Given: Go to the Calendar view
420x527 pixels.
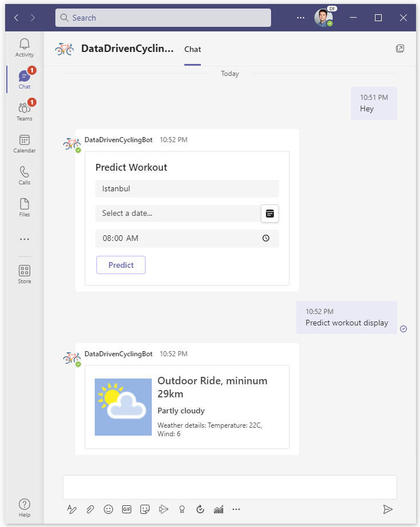Looking at the screenshot, I should coord(25,143).
